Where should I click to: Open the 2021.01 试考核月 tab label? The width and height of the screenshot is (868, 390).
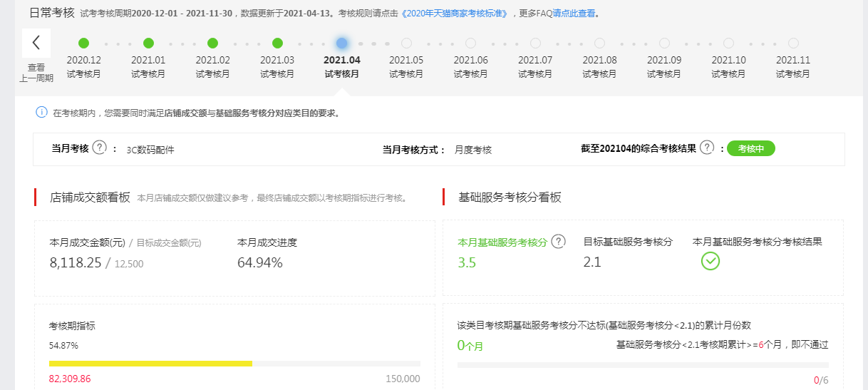148,67
